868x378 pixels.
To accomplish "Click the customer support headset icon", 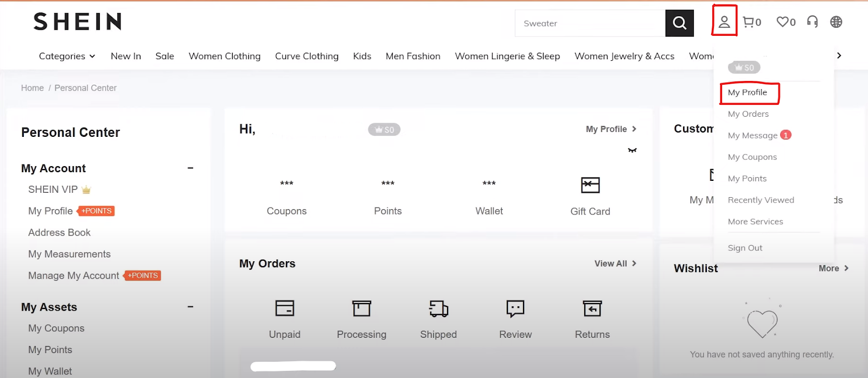I will click(812, 22).
